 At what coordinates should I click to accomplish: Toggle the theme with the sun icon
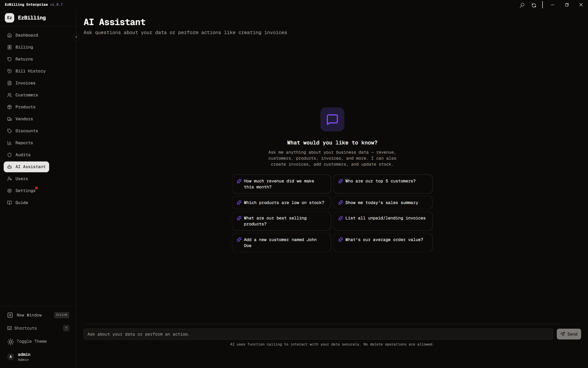tap(10, 342)
